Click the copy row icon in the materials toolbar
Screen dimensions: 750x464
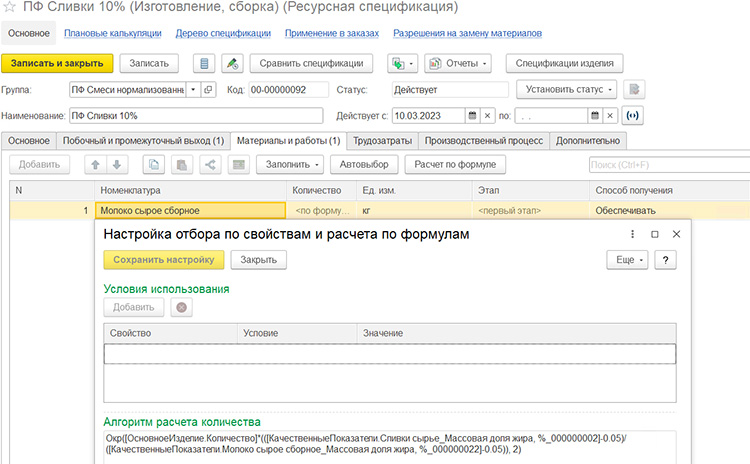coord(154,165)
